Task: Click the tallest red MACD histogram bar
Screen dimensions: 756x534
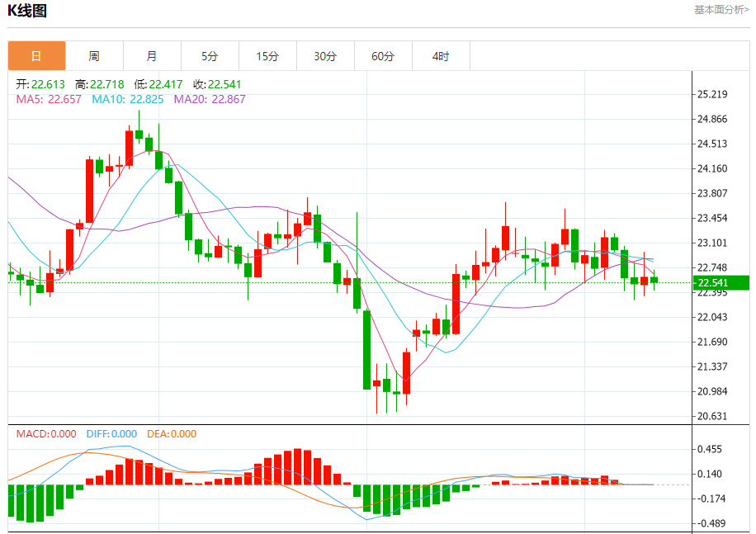Action: pyautogui.click(x=297, y=466)
